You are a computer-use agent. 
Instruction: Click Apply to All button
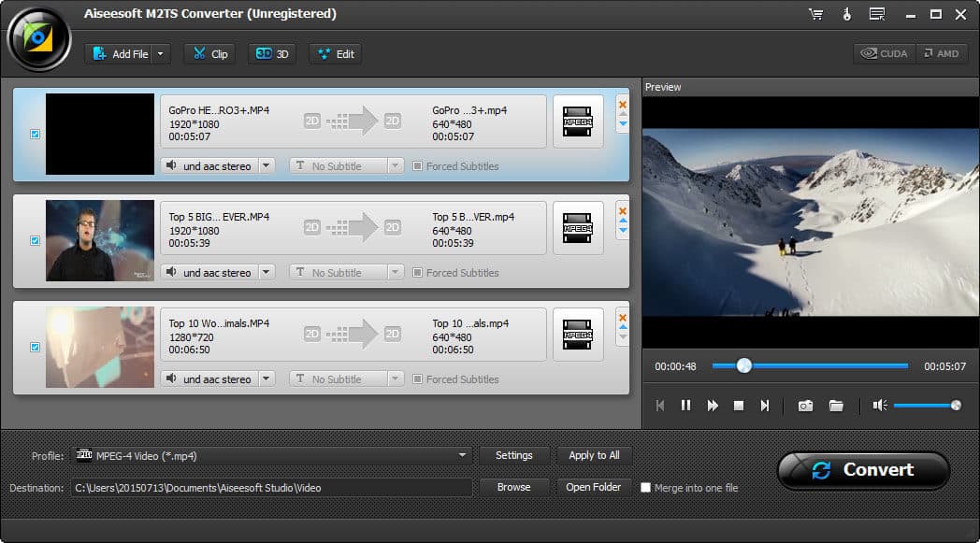(x=594, y=455)
